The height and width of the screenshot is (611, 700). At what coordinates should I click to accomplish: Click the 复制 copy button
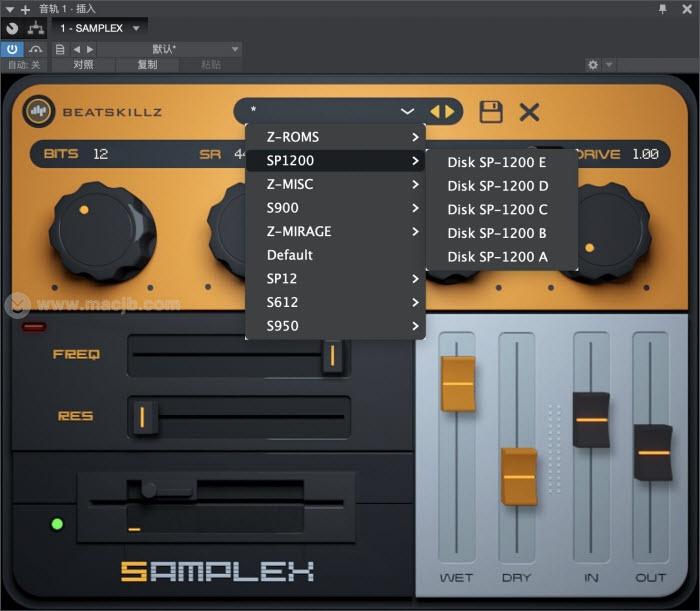point(147,65)
